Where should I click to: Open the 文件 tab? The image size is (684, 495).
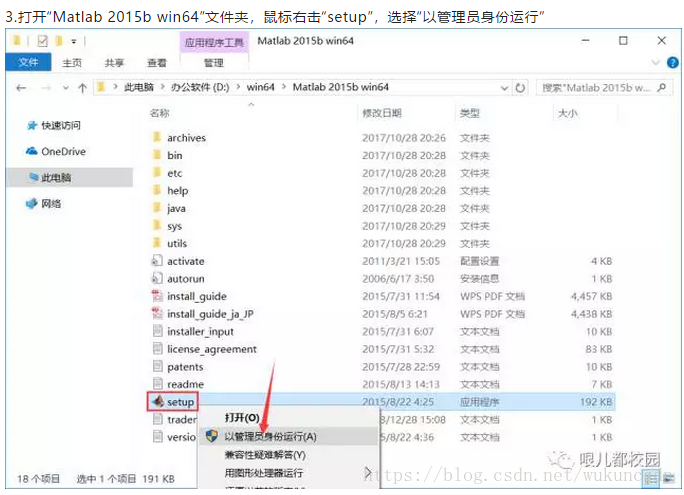tap(28, 62)
